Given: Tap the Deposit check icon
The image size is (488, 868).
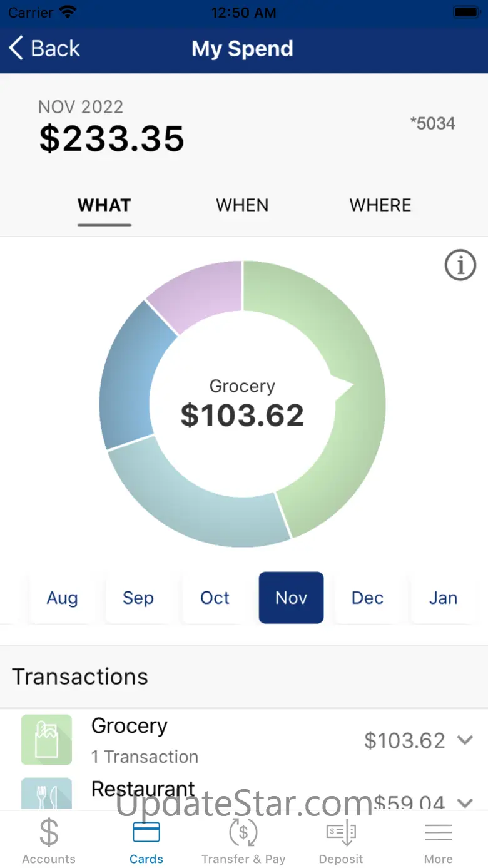Looking at the screenshot, I should 341,833.
